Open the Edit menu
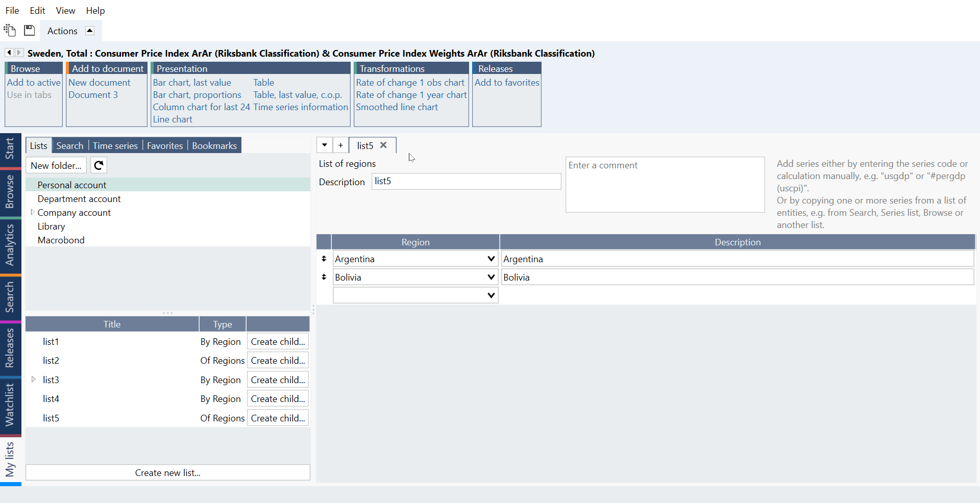The image size is (980, 503). 37,10
